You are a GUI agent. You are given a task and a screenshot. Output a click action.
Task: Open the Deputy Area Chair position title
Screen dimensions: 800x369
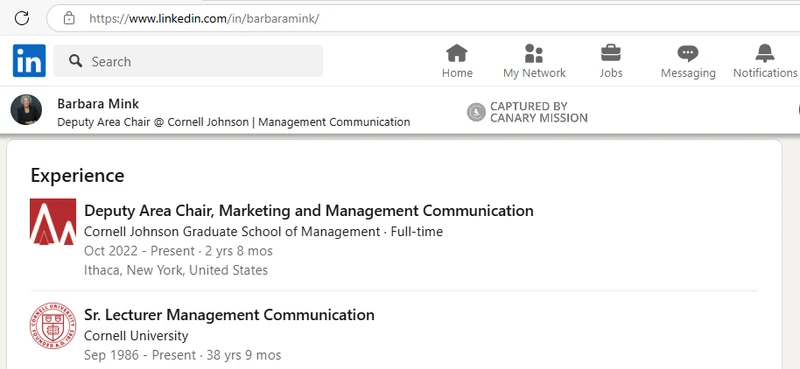(309, 210)
